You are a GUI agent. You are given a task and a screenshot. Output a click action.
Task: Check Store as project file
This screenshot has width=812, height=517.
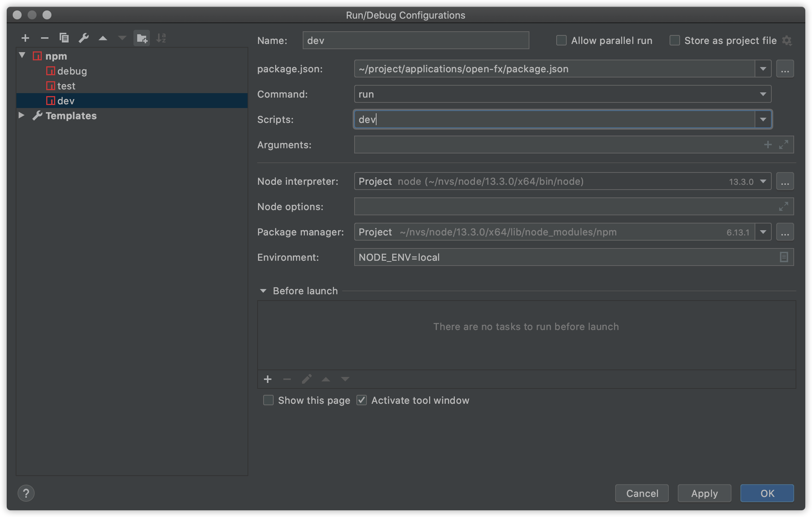675,40
